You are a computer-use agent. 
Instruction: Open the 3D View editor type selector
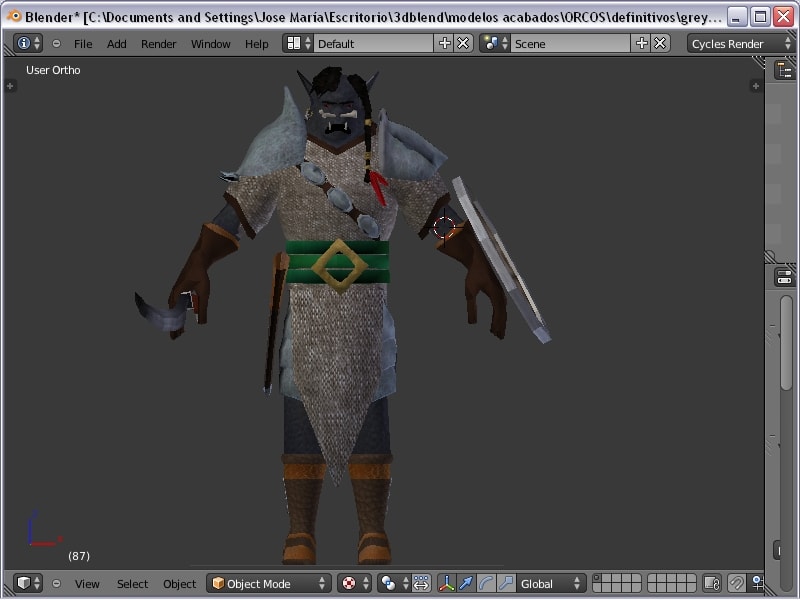(x=28, y=583)
